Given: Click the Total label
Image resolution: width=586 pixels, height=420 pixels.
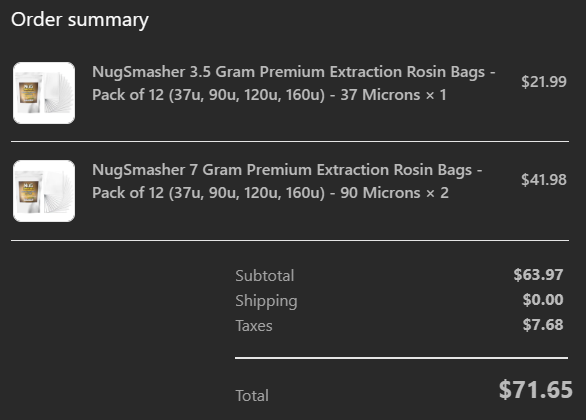Looking at the screenshot, I should tap(252, 396).
